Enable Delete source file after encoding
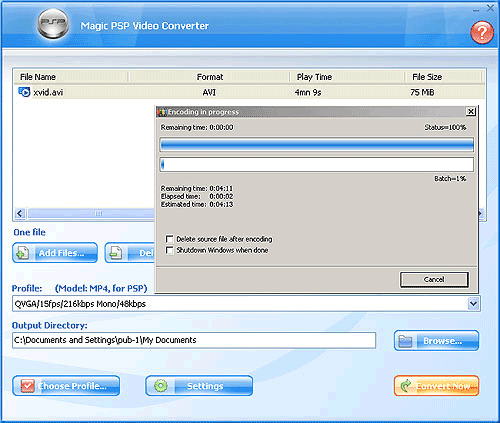 coord(169,239)
